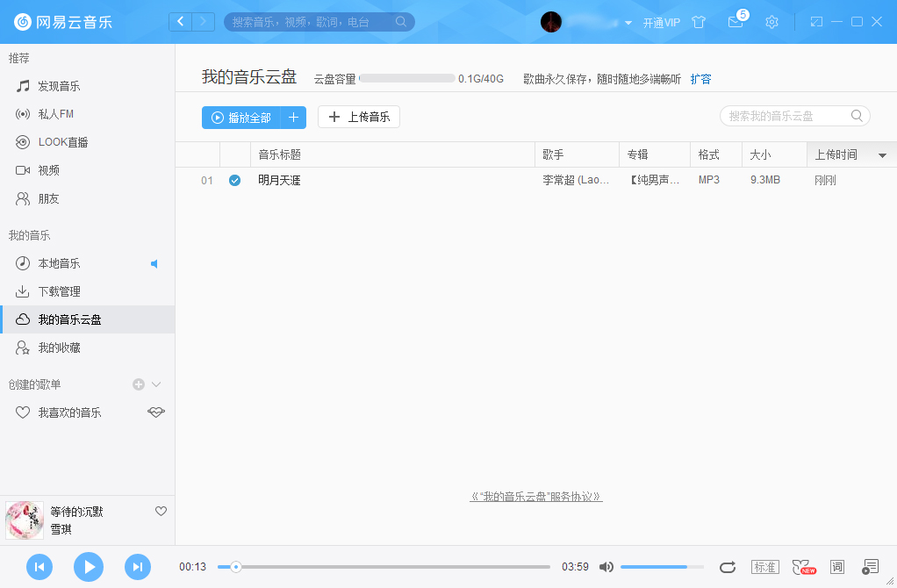The width and height of the screenshot is (897, 588).
Task: Open the 扩容 storage upgrade link
Action: point(700,78)
